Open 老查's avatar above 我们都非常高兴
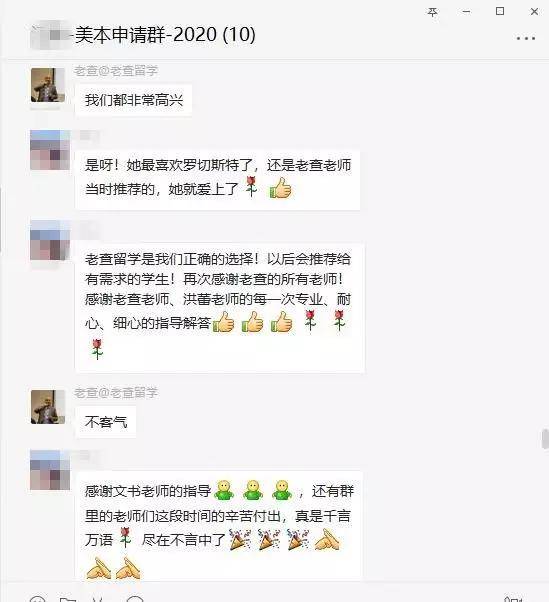The height and width of the screenshot is (602, 549). 48,85
